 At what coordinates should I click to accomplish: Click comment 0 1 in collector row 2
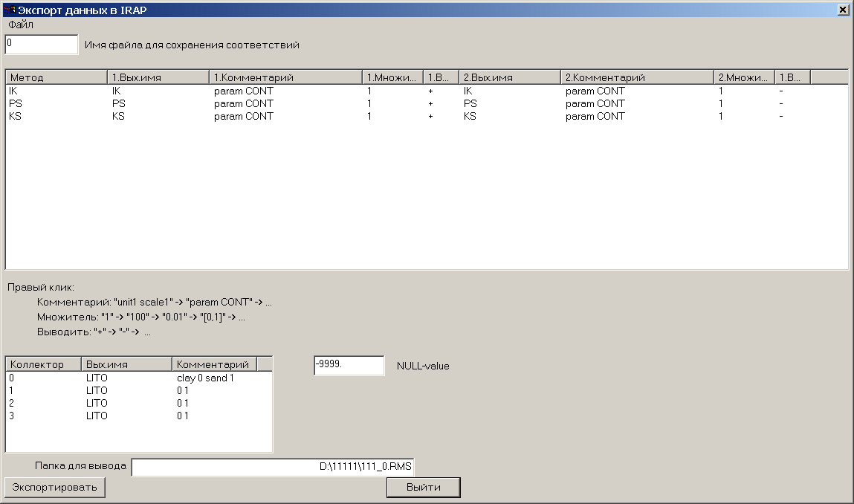tap(182, 403)
